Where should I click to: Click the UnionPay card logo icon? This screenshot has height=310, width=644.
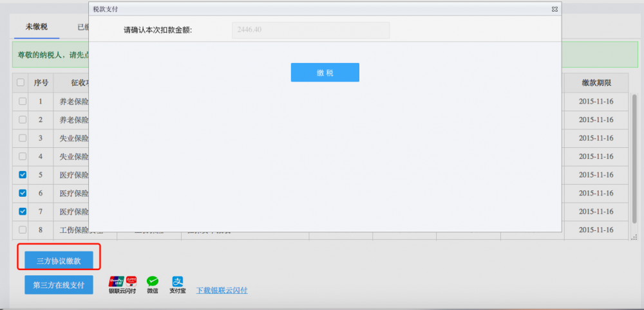(x=117, y=281)
